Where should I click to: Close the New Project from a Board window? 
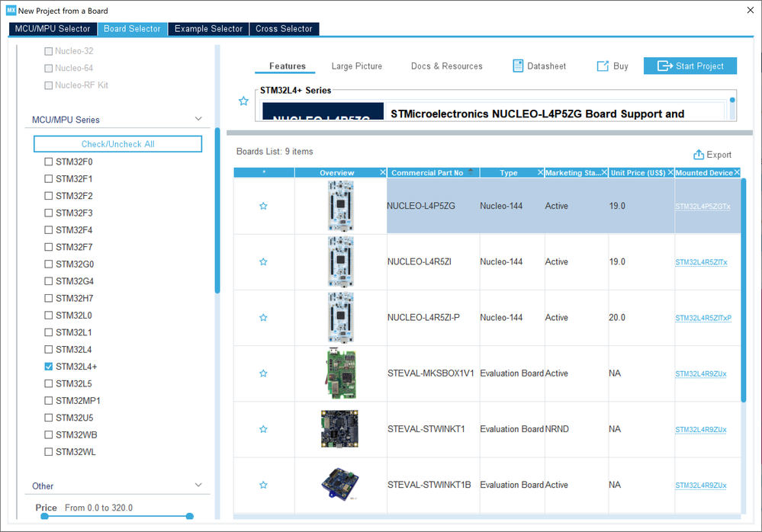pos(751,10)
